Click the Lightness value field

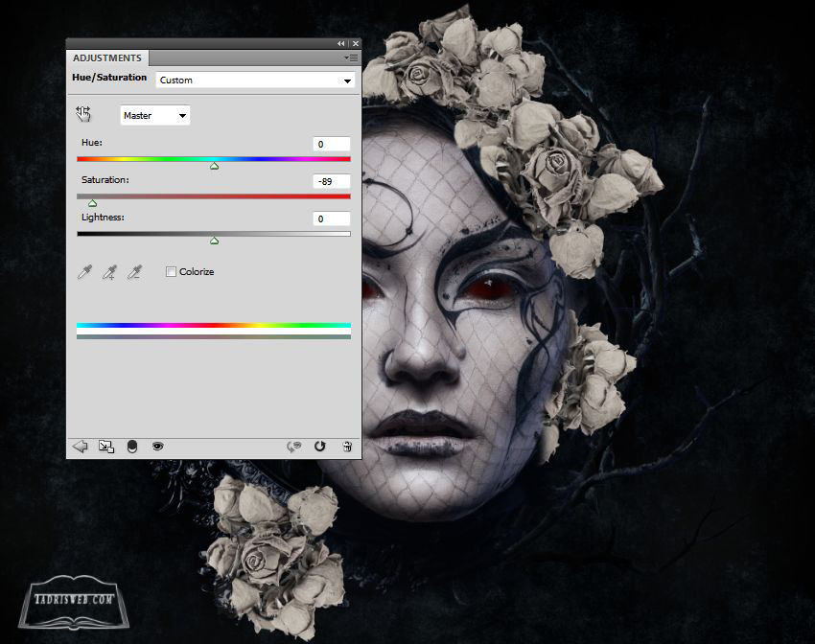[331, 219]
